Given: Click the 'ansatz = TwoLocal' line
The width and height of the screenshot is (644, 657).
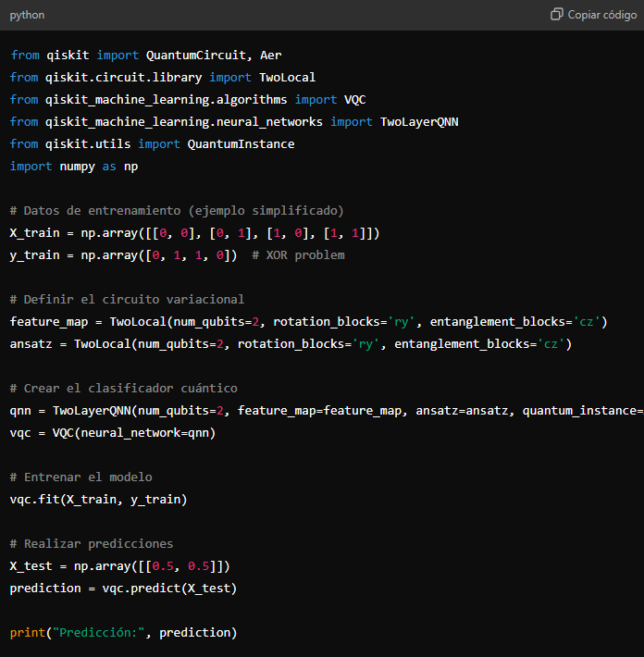Looking at the screenshot, I should 291,344.
